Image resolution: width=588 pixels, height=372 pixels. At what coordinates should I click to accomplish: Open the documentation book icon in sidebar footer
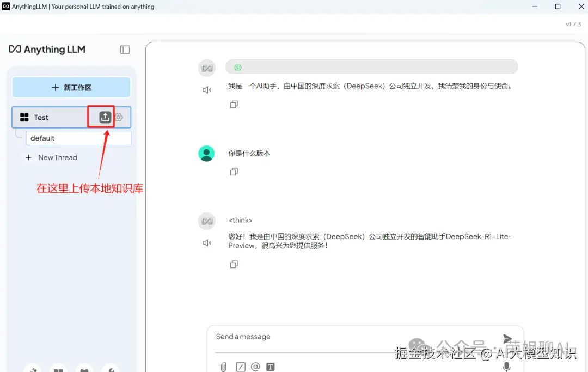coord(58,369)
